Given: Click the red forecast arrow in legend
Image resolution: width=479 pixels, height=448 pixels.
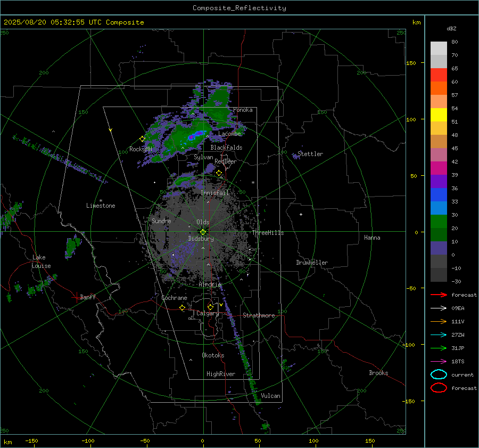Looking at the screenshot, I should [x=439, y=295].
